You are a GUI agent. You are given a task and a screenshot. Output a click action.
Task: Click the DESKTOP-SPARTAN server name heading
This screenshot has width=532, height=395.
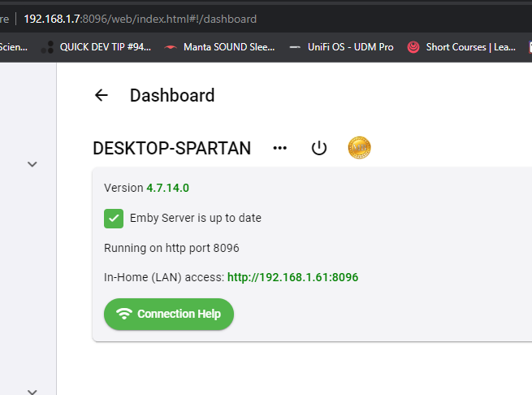171,149
